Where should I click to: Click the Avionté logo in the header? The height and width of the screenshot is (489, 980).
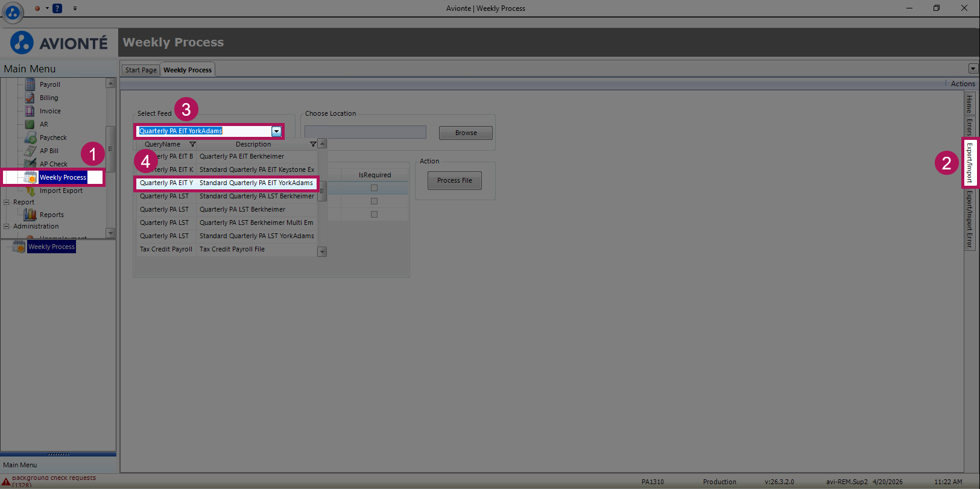coord(59,43)
